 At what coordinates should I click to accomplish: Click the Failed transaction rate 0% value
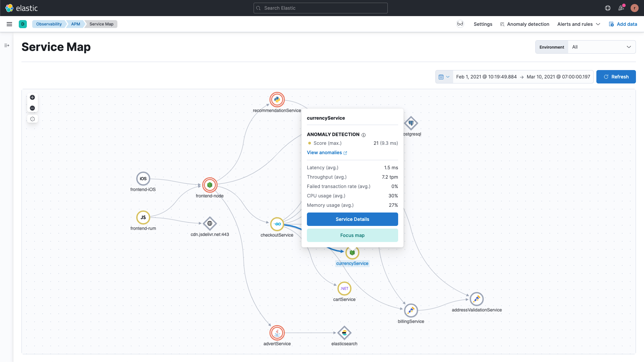tap(394, 186)
